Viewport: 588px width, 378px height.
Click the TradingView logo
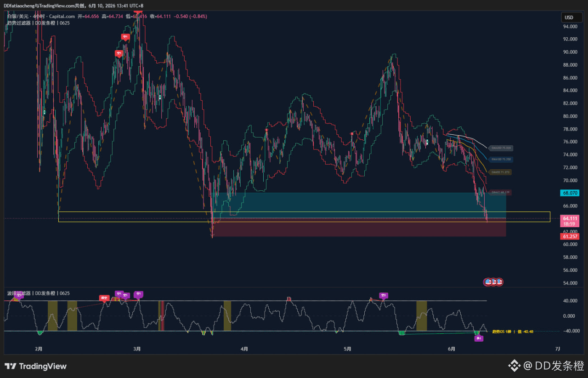point(35,367)
